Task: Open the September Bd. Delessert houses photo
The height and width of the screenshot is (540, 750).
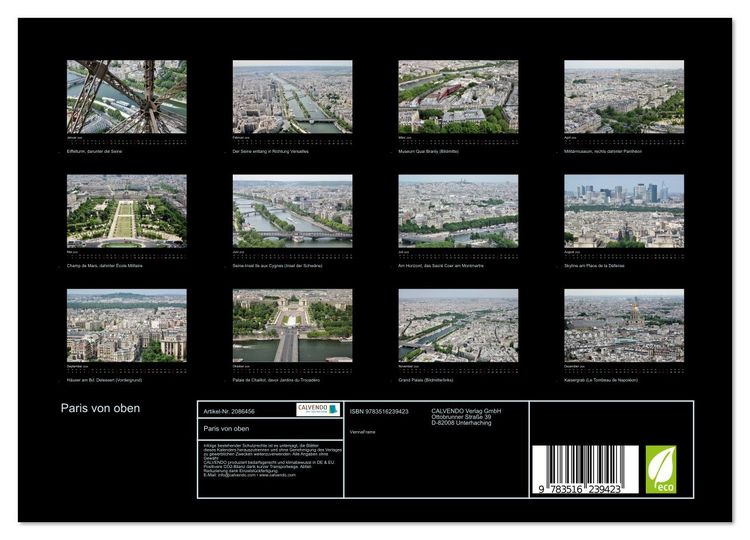Action: pyautogui.click(x=127, y=325)
